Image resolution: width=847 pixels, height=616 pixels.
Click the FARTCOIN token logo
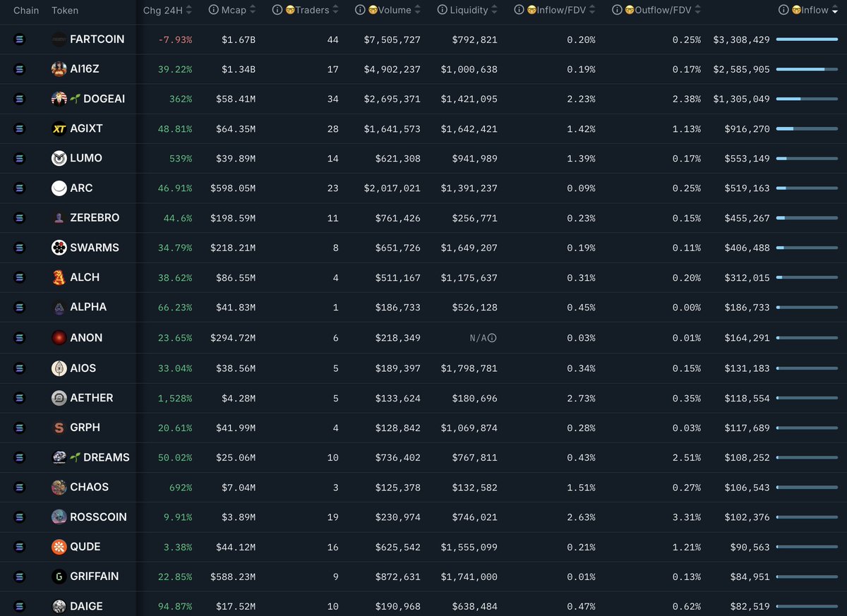(59, 40)
